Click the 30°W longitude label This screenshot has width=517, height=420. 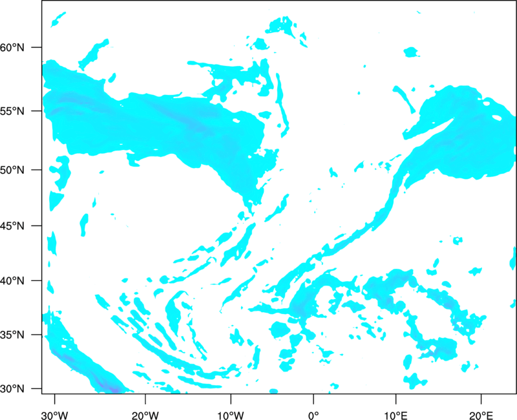(x=54, y=415)
